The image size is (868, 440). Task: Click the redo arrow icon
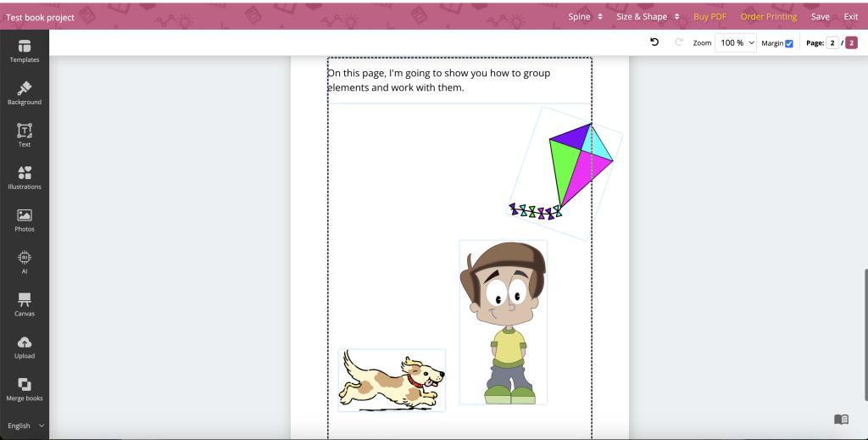(x=679, y=42)
